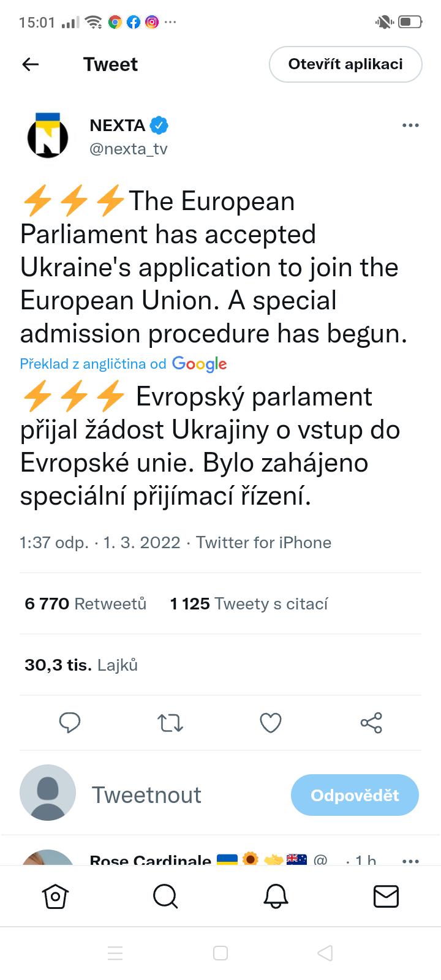Go to Home tab in bottom bar
The height and width of the screenshot is (980, 441).
55,897
